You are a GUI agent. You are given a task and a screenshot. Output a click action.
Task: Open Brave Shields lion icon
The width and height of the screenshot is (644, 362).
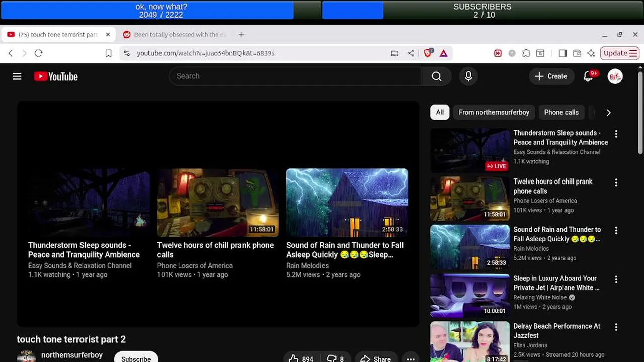coord(428,53)
